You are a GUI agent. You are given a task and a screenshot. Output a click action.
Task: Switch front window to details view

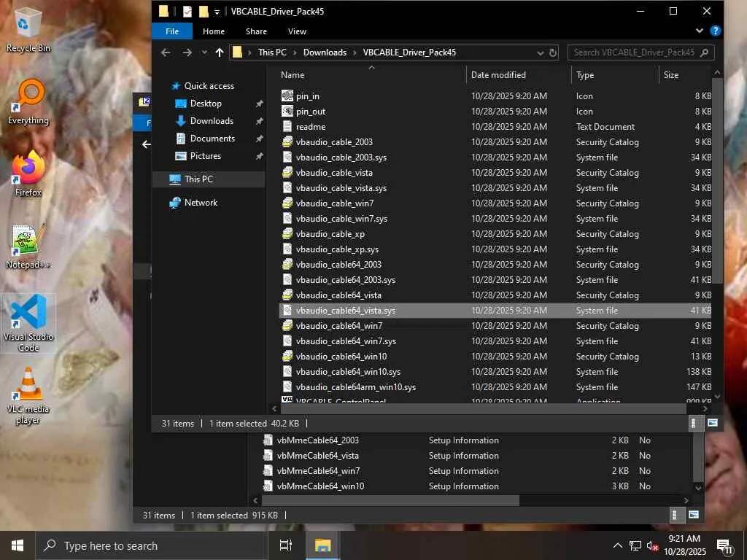(x=693, y=423)
